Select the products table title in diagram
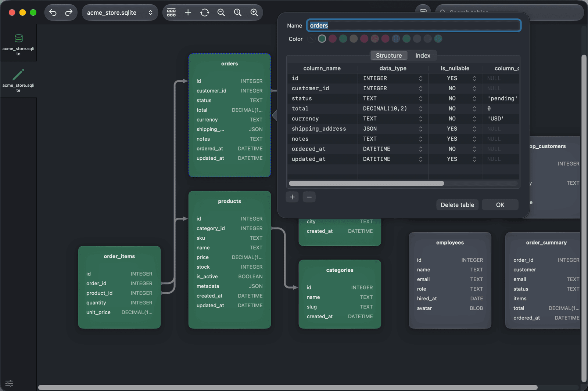This screenshot has height=391, width=588. pyautogui.click(x=230, y=201)
